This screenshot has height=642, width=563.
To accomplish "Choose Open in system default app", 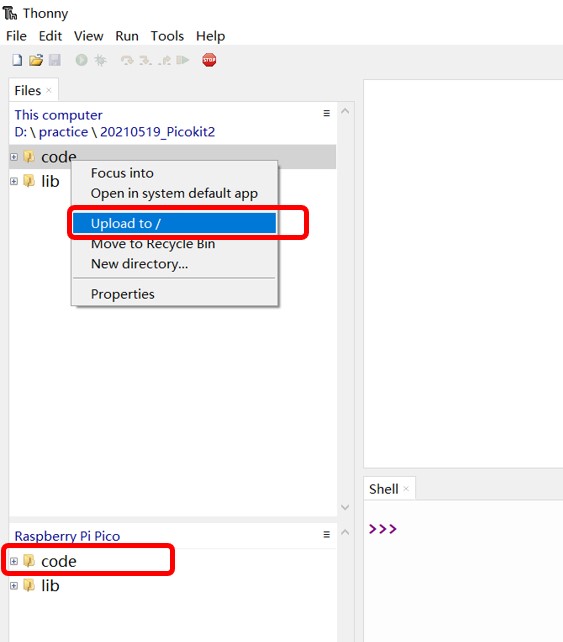I will (x=174, y=193).
